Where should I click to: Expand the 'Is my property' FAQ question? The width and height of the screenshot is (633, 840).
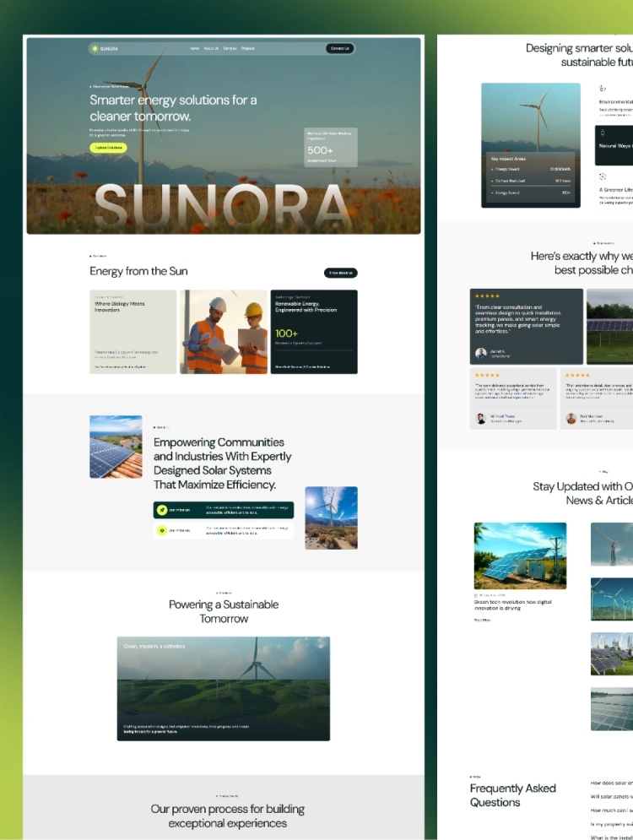pyautogui.click(x=612, y=824)
